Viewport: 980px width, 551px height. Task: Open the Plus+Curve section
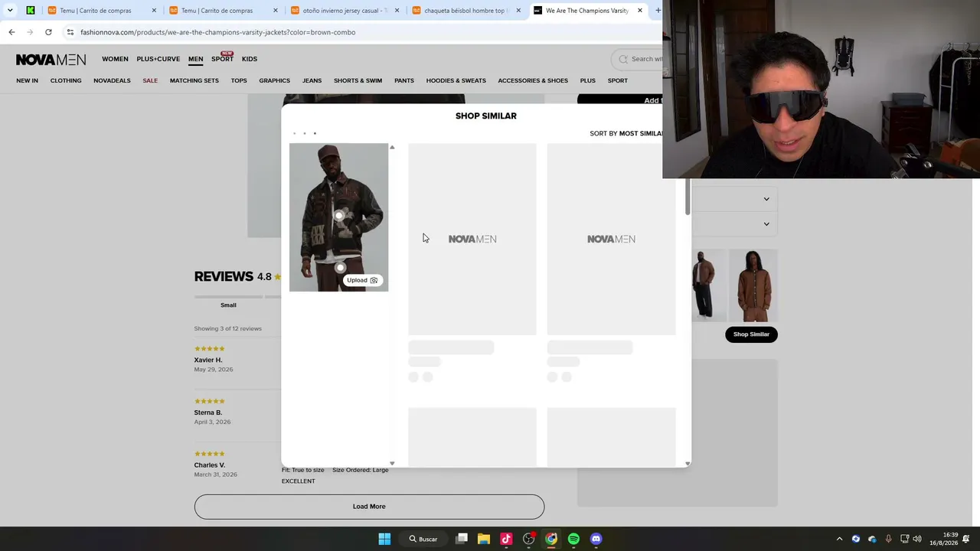pos(158,59)
